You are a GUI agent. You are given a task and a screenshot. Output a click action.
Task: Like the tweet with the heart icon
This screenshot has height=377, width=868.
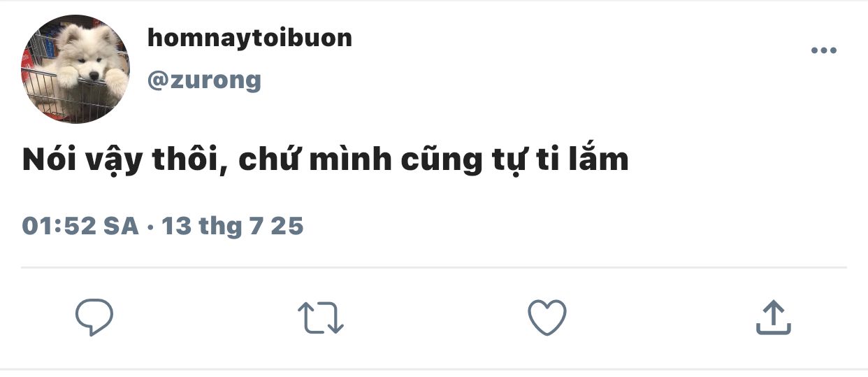[x=547, y=318]
